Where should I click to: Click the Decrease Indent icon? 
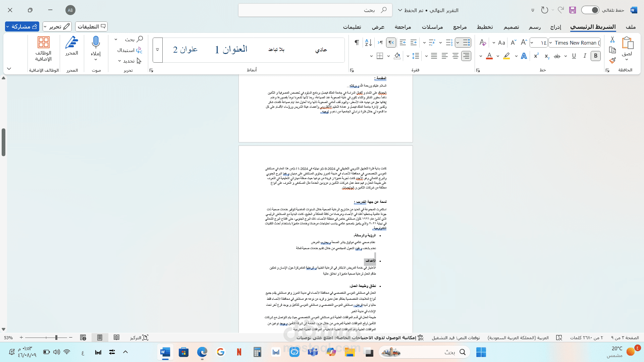click(403, 43)
